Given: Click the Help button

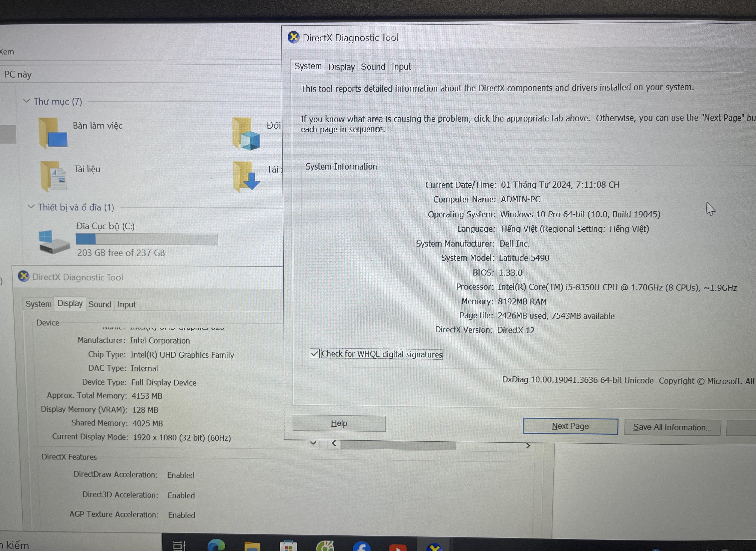Looking at the screenshot, I should pyautogui.click(x=339, y=423).
